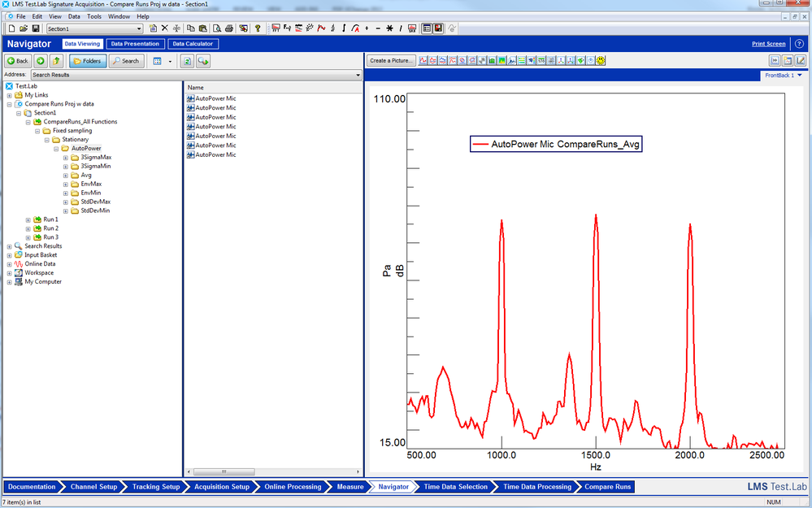Switch to the Data Calculator tab
The height and width of the screenshot is (508, 812).
[x=193, y=44]
